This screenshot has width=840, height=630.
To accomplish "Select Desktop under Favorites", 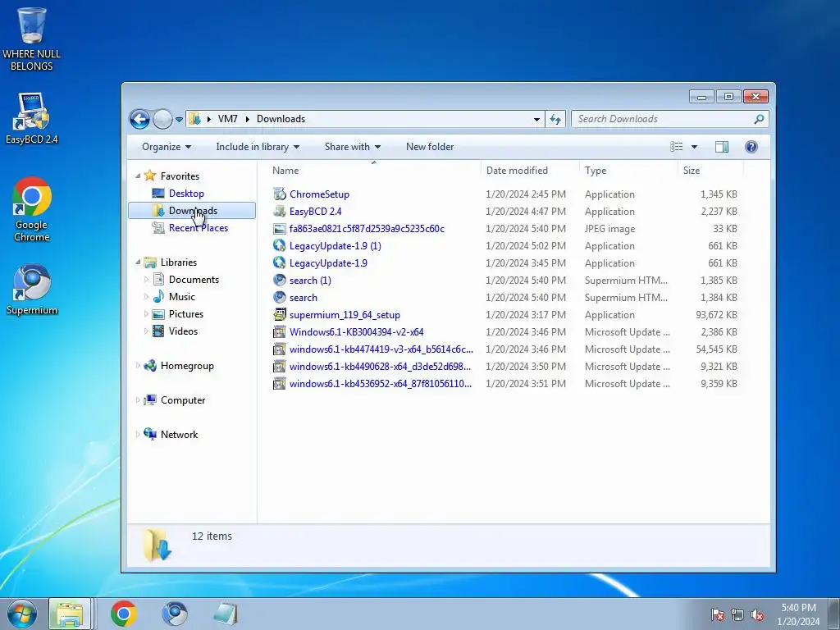I will coord(186,194).
